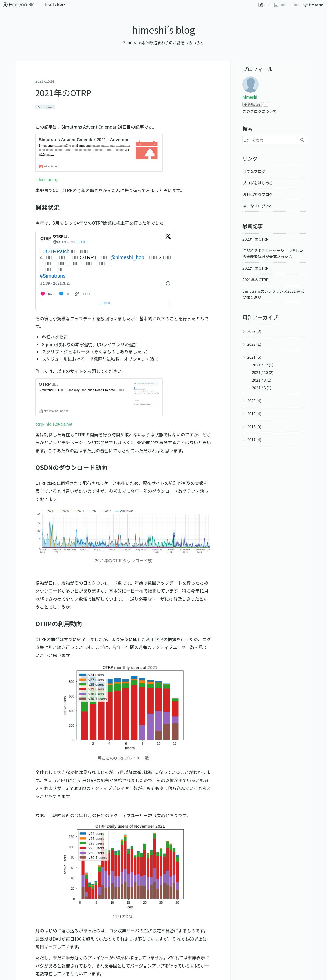Open the @himeshi_hob mention in tweet

tap(127, 257)
